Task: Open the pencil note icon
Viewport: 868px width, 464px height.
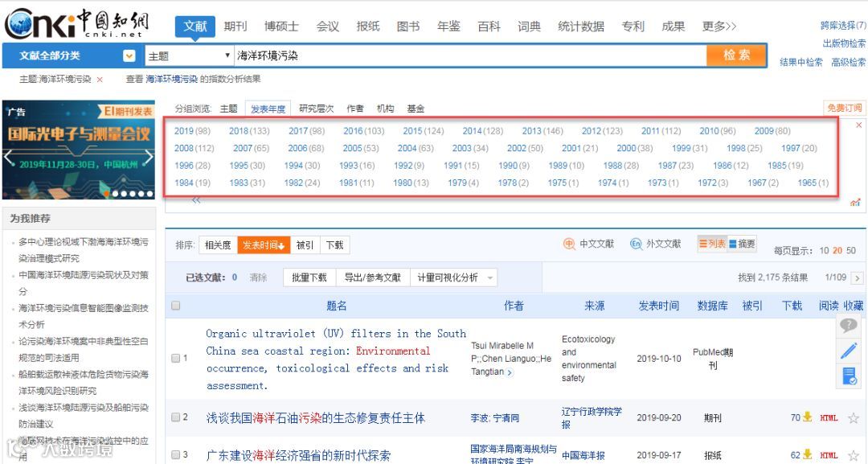Action: click(x=849, y=351)
